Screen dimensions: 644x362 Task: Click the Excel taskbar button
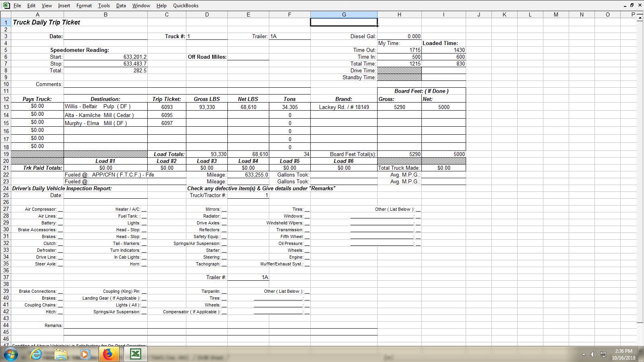coord(136,354)
